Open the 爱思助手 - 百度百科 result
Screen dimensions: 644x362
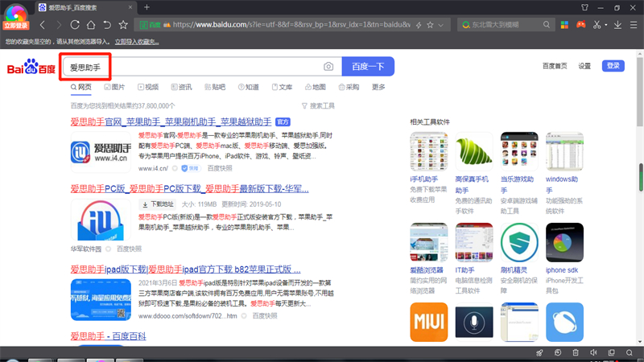point(108,336)
